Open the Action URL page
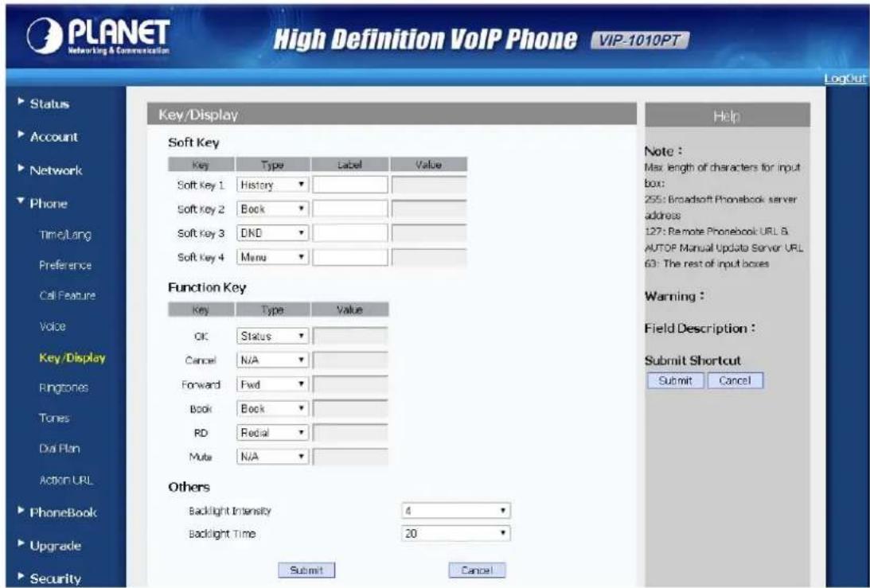 tap(66, 480)
